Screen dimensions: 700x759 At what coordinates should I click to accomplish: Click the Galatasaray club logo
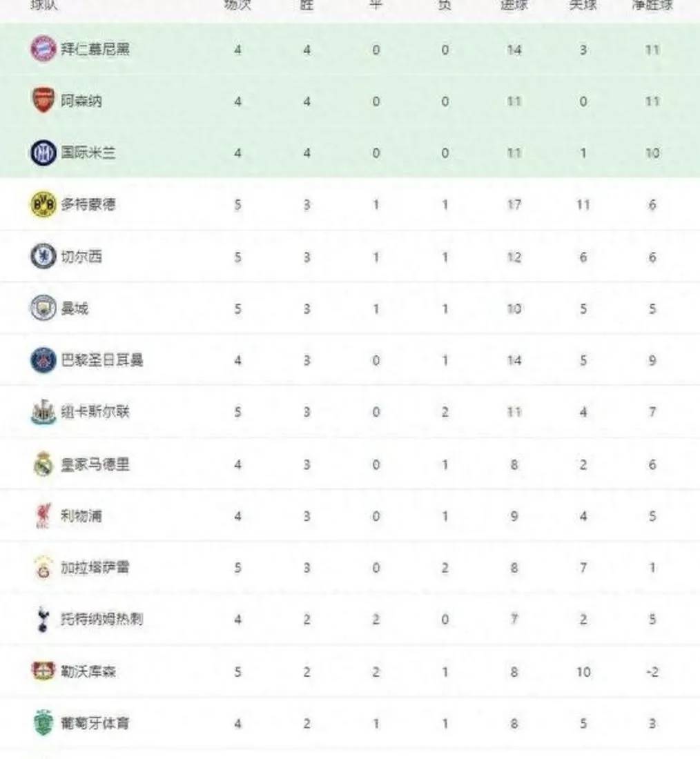point(43,568)
